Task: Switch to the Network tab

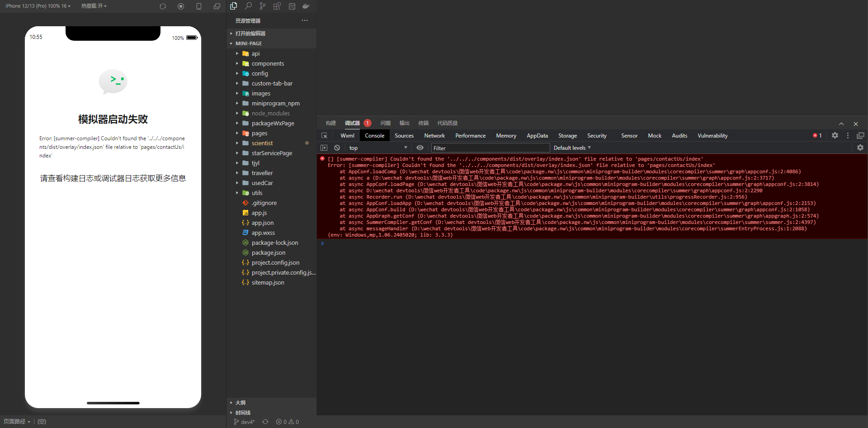Action: tap(434, 136)
